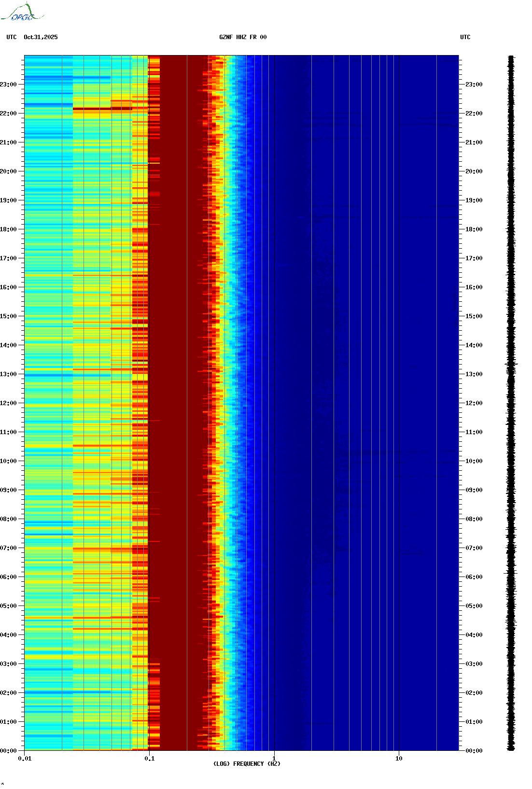
Task: Click 12:00 on the left time axis
Action: (8, 403)
